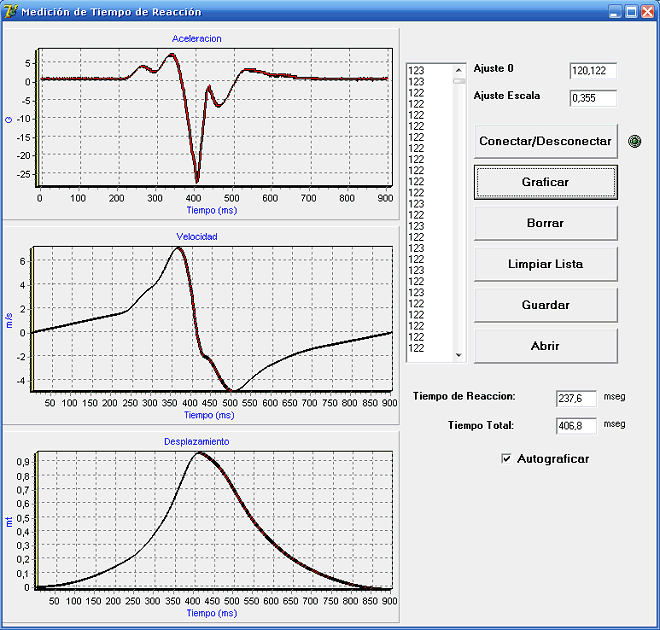Minimize the Medición de Tiempo window
The width and height of the screenshot is (660, 630).
tap(614, 11)
